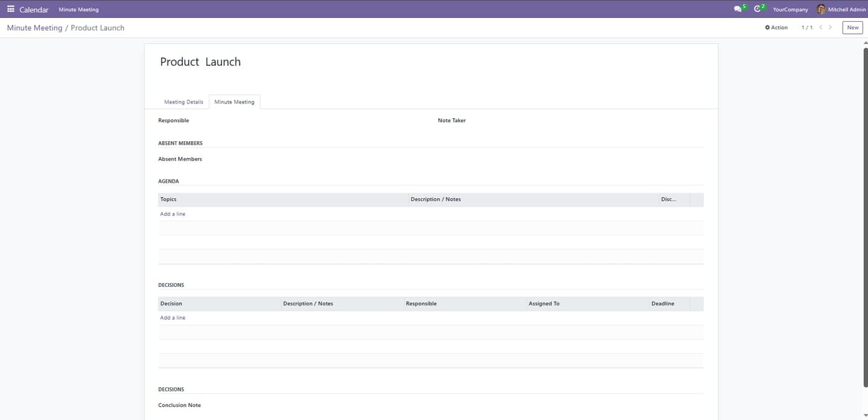Sort decisions by Decision column header
Screen dimensions: 868x420
point(219,304)
